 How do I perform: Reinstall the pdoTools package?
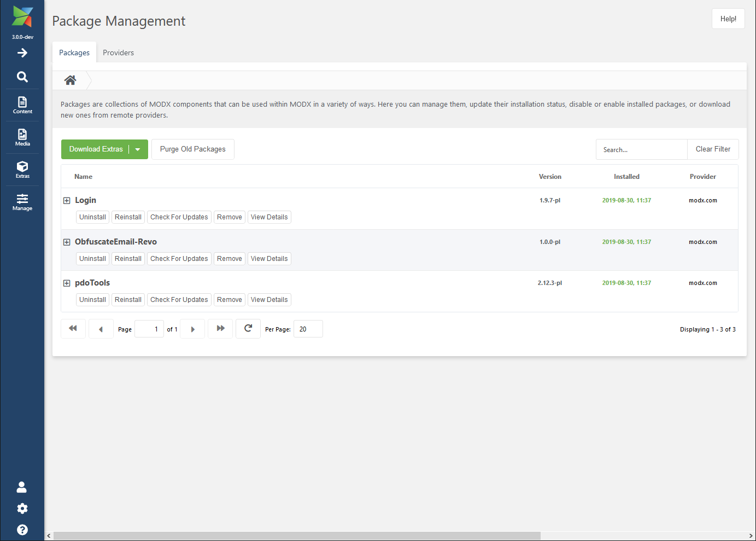(128, 300)
